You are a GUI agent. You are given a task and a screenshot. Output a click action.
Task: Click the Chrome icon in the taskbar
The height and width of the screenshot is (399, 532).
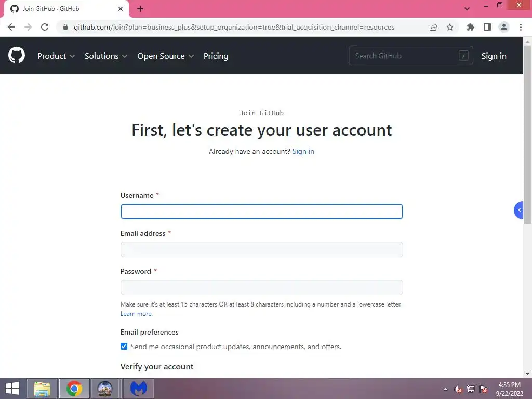point(74,389)
